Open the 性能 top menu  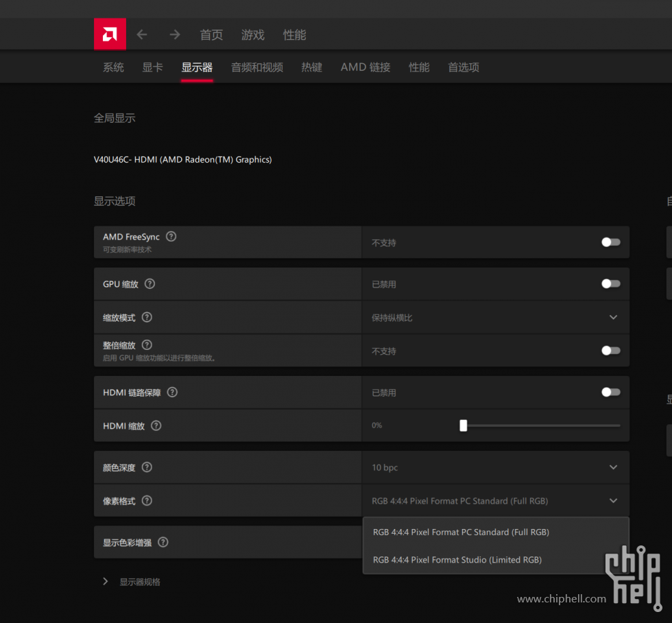point(294,35)
